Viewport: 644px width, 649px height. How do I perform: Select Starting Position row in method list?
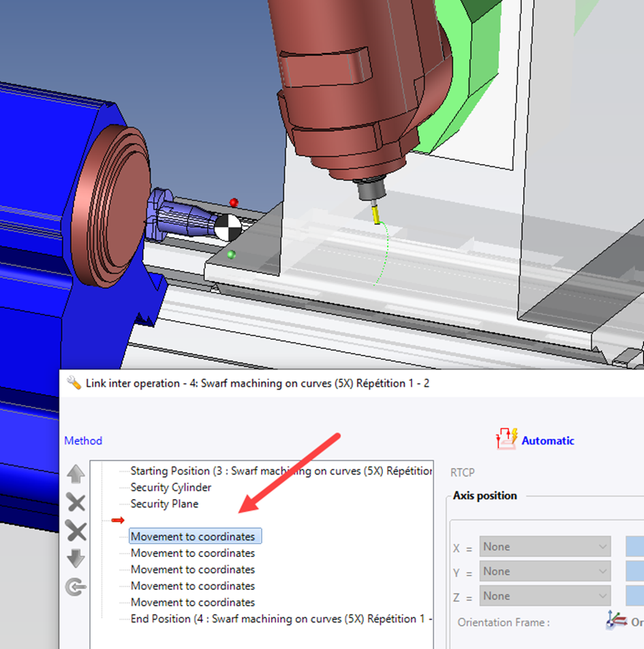(x=281, y=471)
